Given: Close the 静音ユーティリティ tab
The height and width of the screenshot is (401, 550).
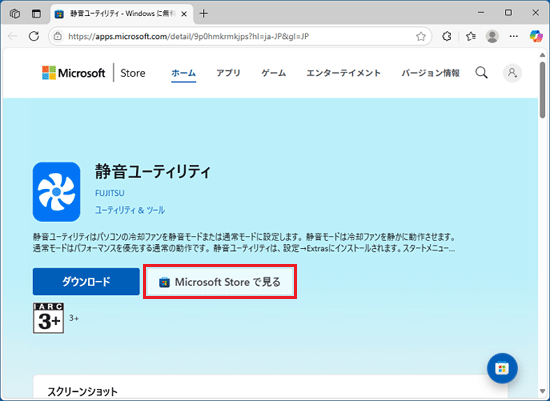Looking at the screenshot, I should pyautogui.click(x=184, y=14).
